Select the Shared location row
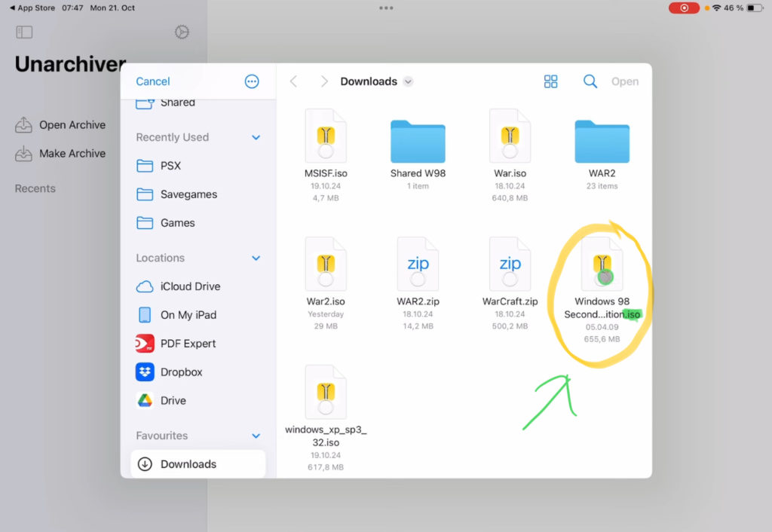Screen dimensions: 772x532 [x=198, y=103]
